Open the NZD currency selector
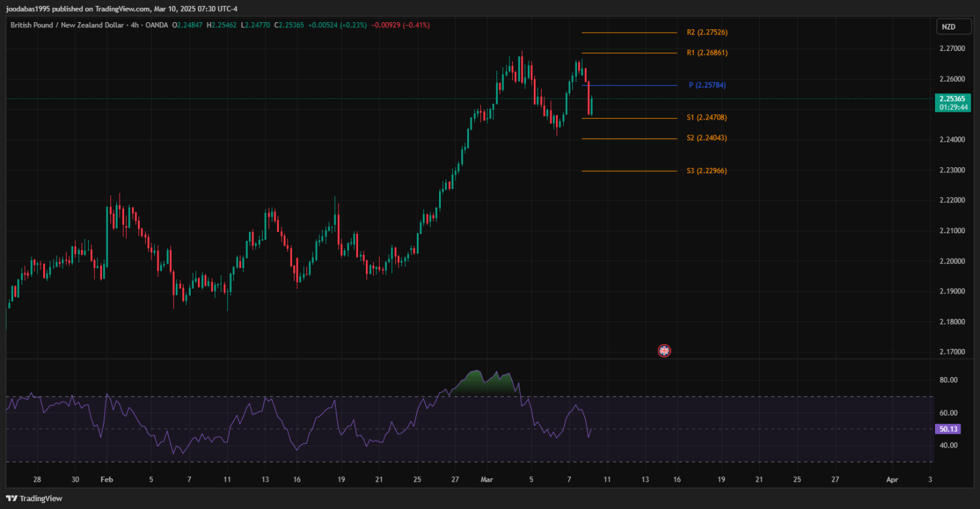 (948, 27)
